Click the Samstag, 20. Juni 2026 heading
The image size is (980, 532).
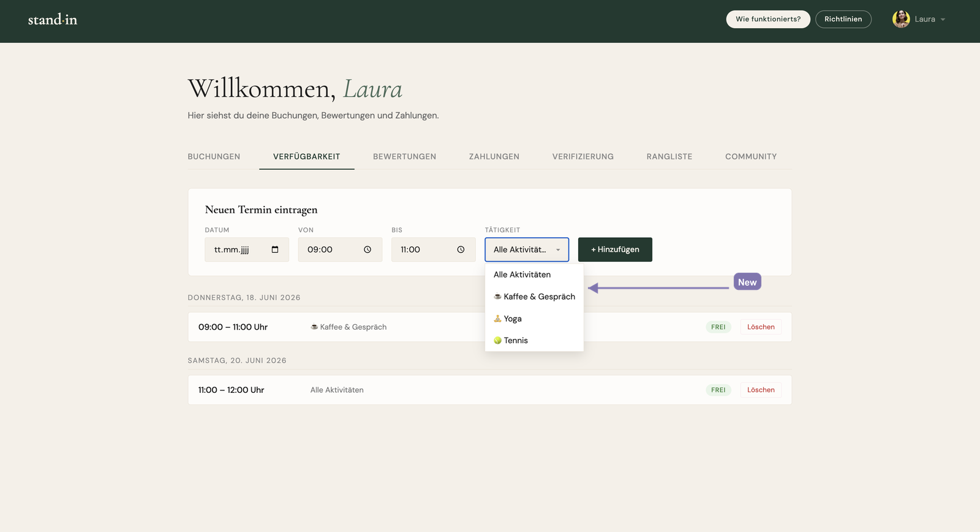(x=237, y=360)
